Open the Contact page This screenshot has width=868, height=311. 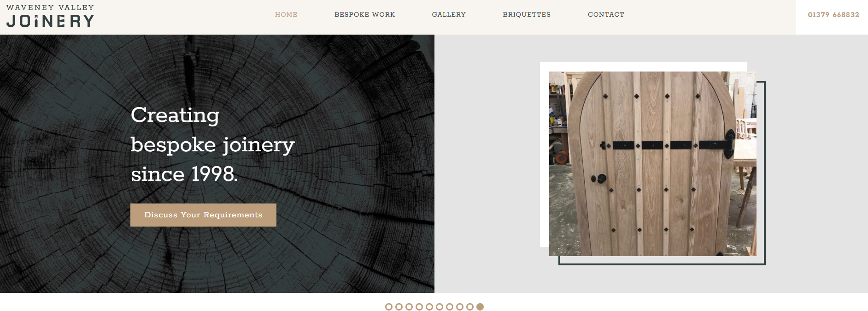(606, 14)
